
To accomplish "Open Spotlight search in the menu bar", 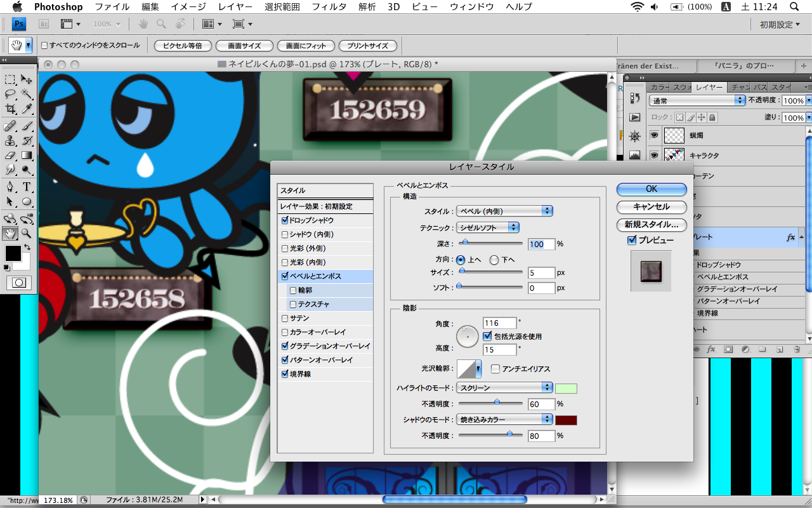I will point(794,7).
